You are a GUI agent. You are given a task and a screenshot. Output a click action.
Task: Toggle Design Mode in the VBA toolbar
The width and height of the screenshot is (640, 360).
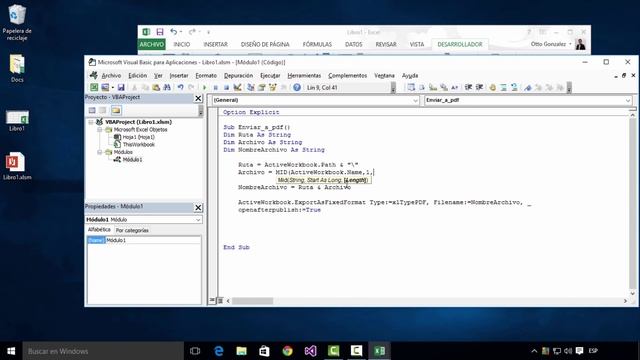237,87
